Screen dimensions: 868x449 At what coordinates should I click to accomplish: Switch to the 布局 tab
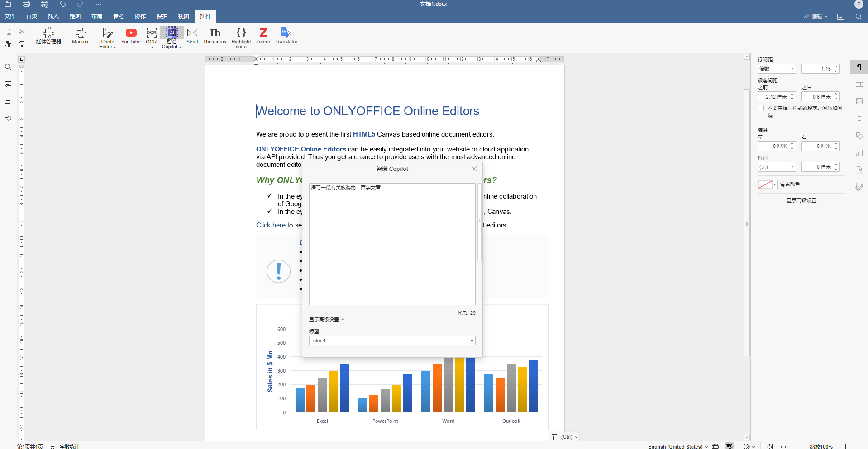click(97, 16)
